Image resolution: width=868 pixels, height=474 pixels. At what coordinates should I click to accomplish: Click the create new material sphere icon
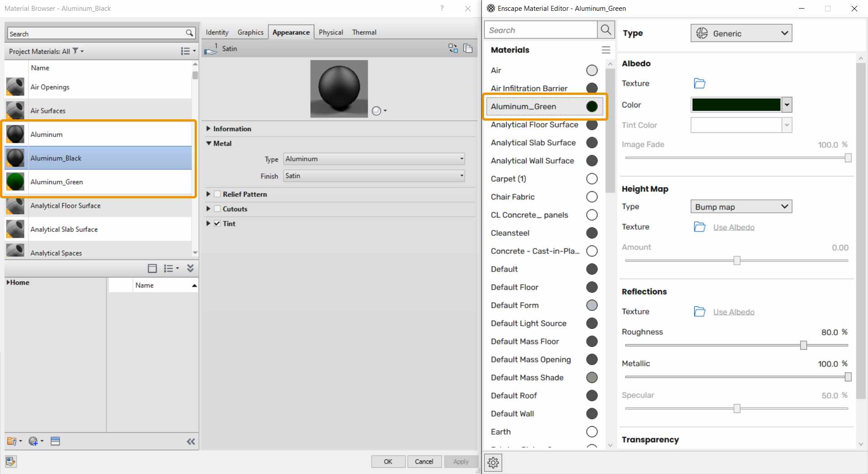pos(33,441)
